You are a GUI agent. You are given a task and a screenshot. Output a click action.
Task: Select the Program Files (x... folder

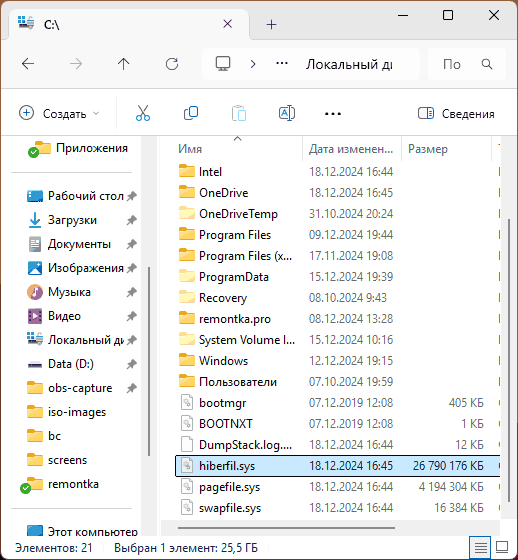236,256
